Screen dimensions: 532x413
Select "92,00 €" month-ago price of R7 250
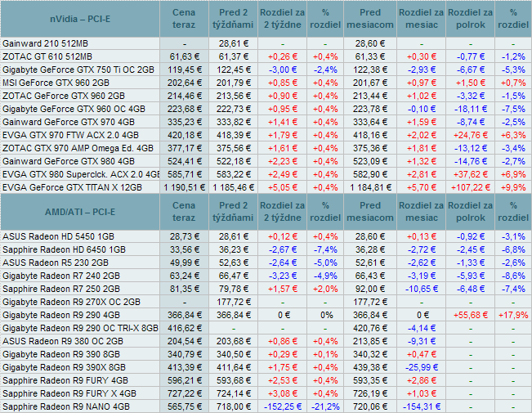point(370,289)
